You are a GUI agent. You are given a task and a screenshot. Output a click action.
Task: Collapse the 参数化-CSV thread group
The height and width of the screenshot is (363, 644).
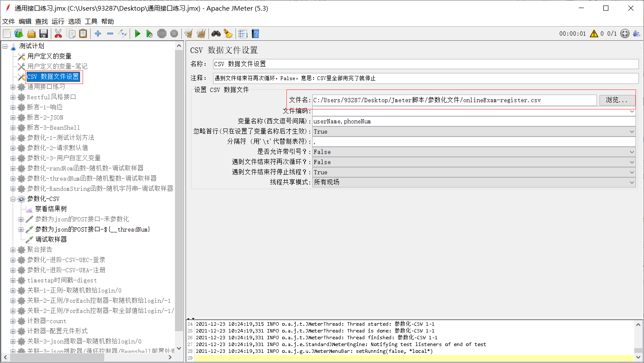13,199
